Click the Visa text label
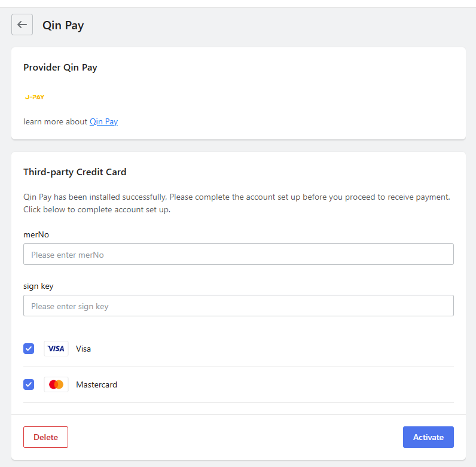 (83, 349)
